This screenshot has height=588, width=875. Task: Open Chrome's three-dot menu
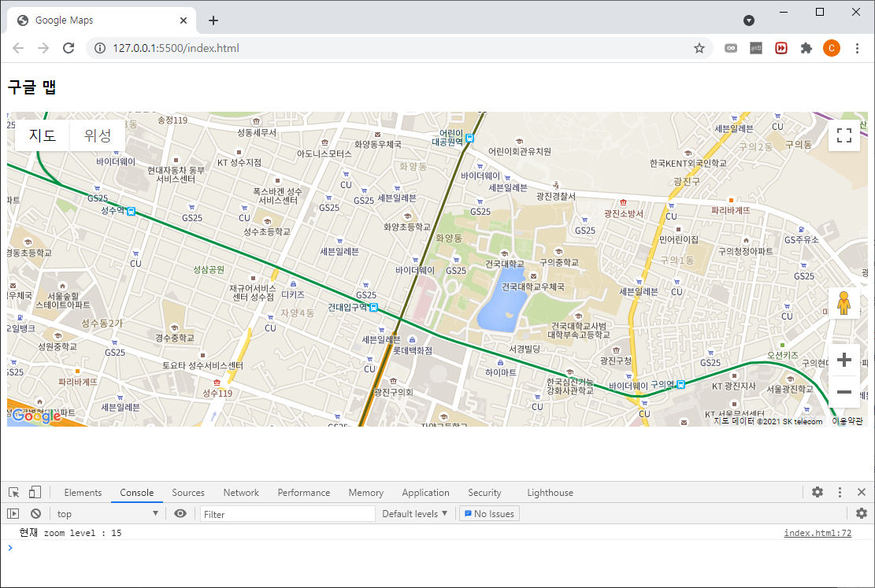point(857,48)
